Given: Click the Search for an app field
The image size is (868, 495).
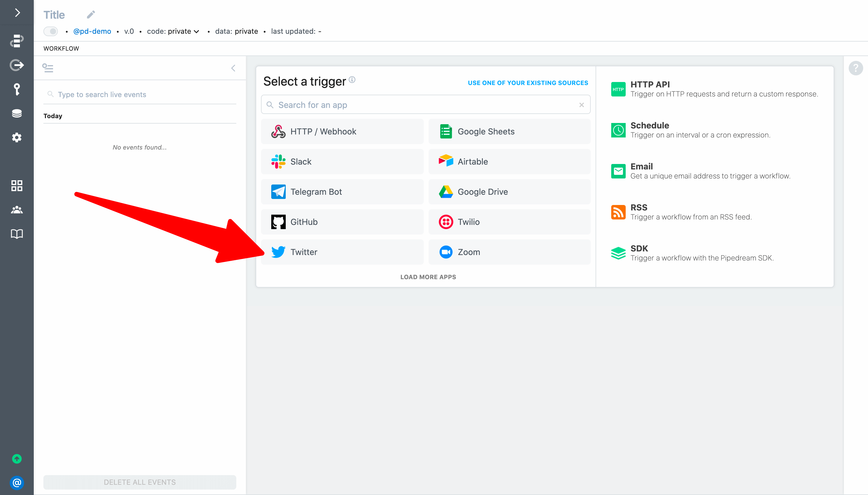Looking at the screenshot, I should tap(421, 105).
